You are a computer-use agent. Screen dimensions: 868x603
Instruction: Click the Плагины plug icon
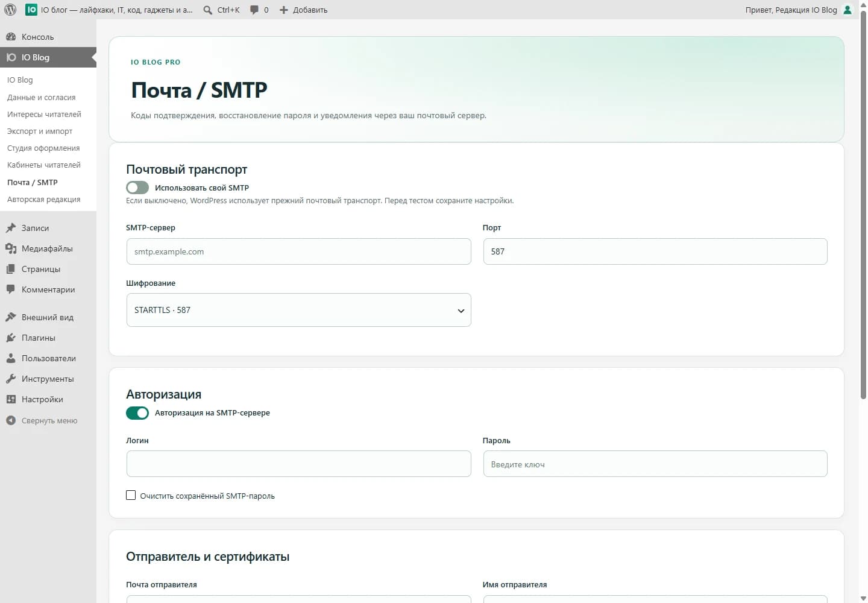pyautogui.click(x=11, y=338)
